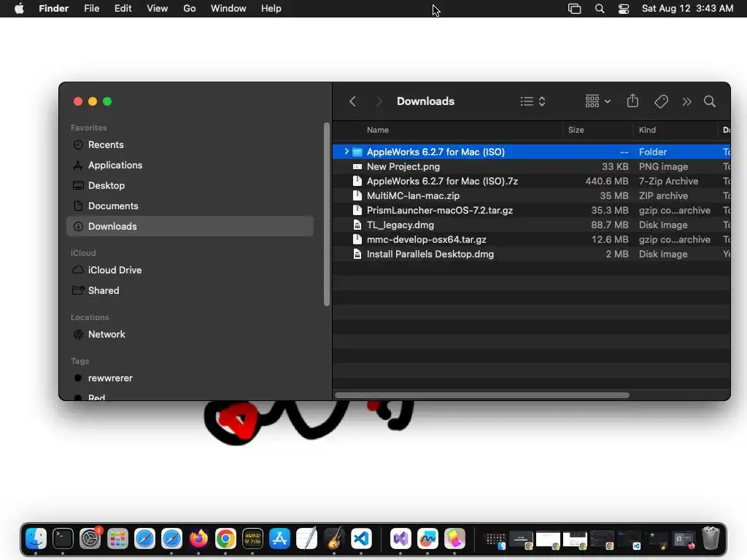This screenshot has height=560, width=747.
Task: Open the Help menu
Action: (271, 9)
